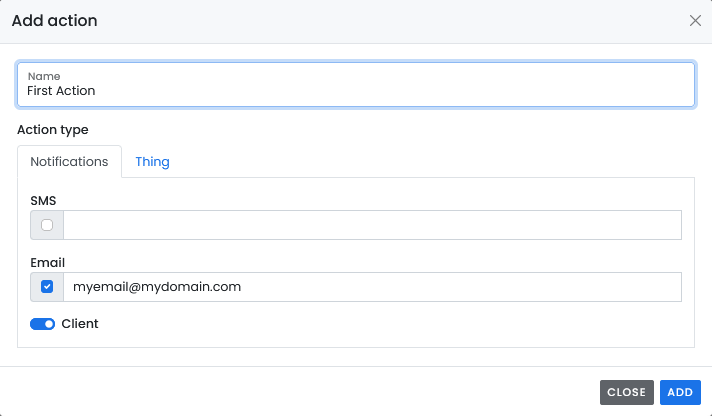Click the Add action dialog title
The height and width of the screenshot is (416, 712).
click(54, 20)
